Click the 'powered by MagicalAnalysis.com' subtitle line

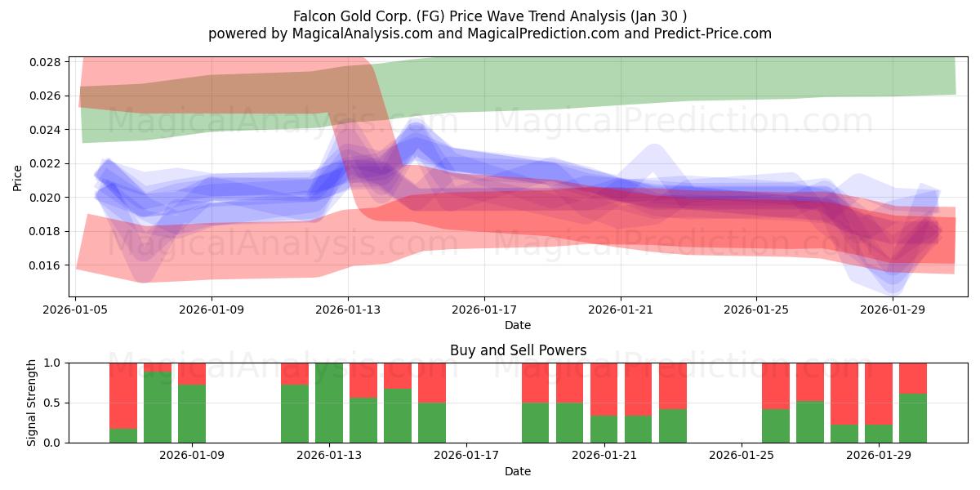click(489, 33)
